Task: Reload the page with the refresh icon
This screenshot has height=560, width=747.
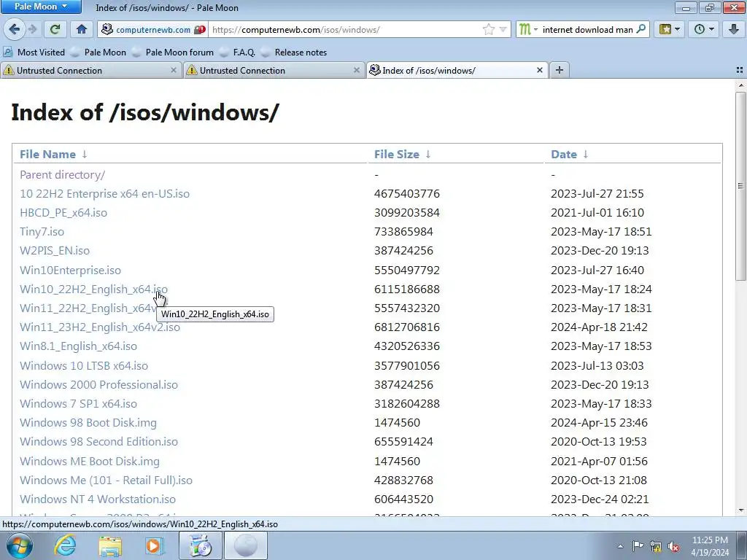Action: pyautogui.click(x=55, y=29)
